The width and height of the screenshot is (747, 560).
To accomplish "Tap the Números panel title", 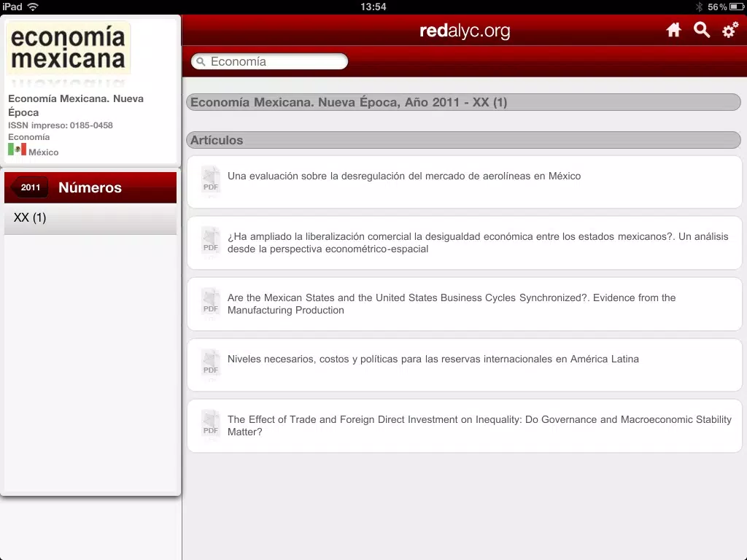I will coord(90,187).
